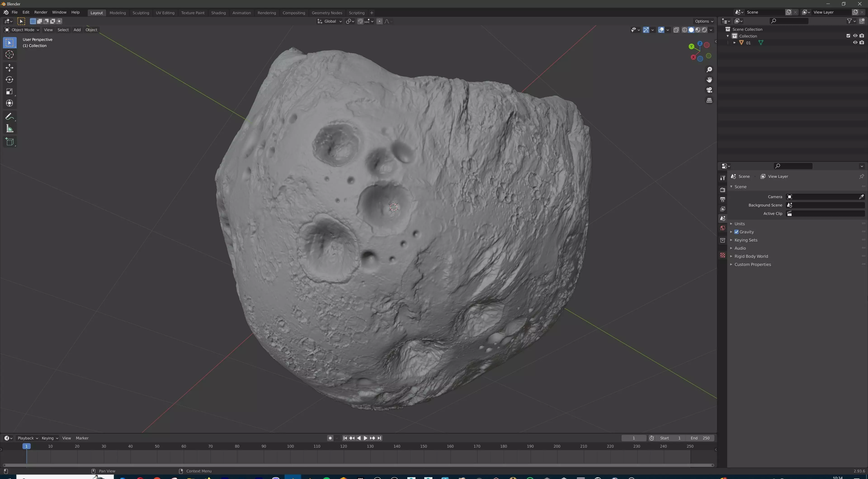The width and height of the screenshot is (868, 479).
Task: Expand object 01 in outliner
Action: (x=734, y=43)
